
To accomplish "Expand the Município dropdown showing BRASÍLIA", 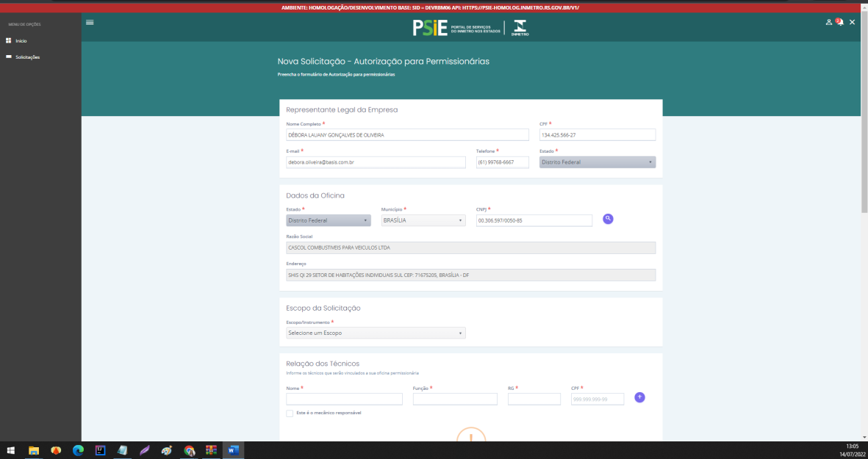I will (x=423, y=220).
